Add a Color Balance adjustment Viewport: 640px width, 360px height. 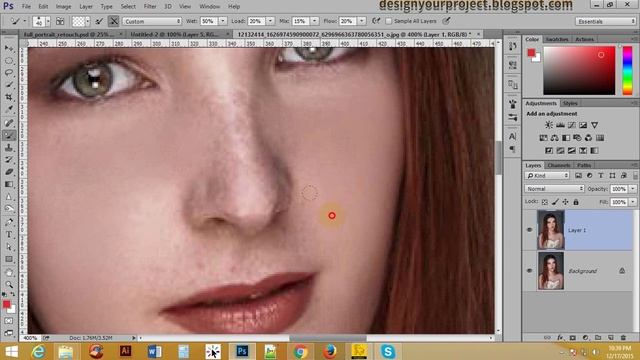click(554, 138)
